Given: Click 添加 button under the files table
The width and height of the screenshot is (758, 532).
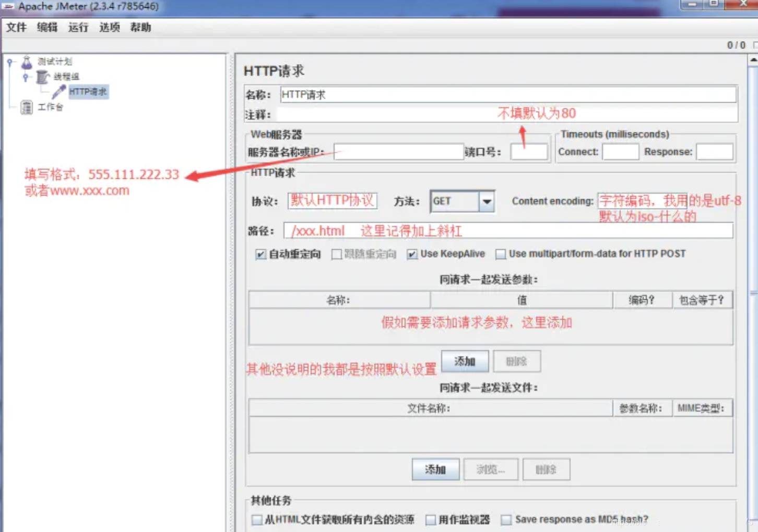Looking at the screenshot, I should pos(435,469).
